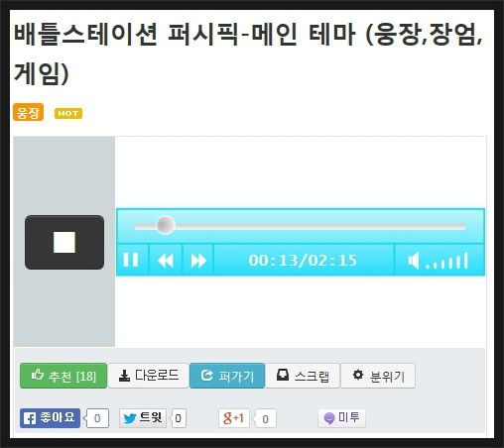Open the 분위기 mood settings button
The height and width of the screenshot is (448, 504).
tap(378, 376)
